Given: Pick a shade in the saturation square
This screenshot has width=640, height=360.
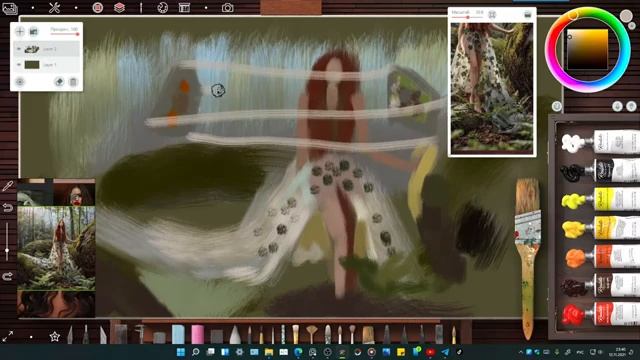Looking at the screenshot, I should (x=587, y=49).
